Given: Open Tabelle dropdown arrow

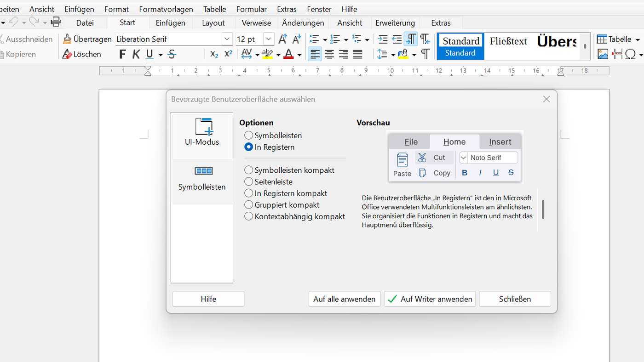Looking at the screenshot, I should pos(637,40).
